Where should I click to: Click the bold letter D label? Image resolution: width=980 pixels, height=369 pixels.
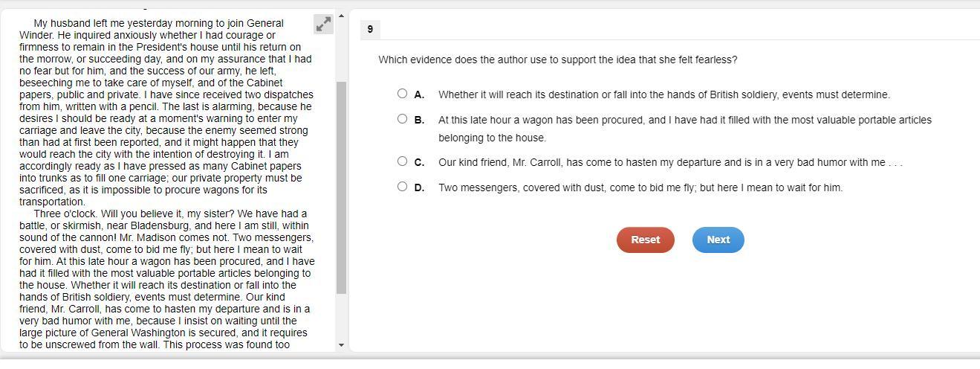point(419,187)
